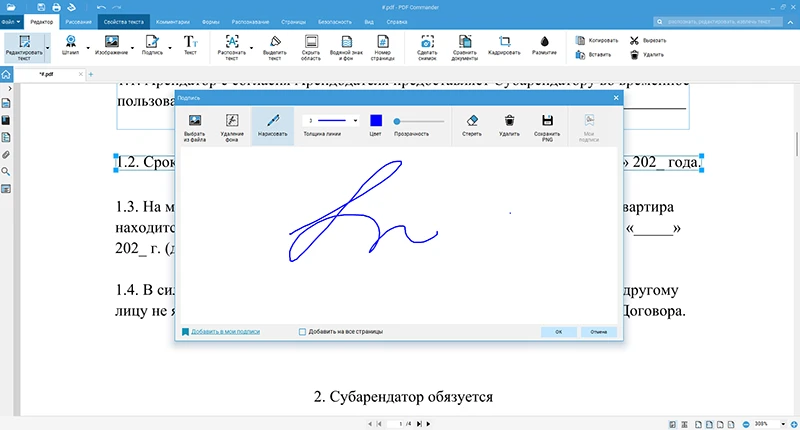
Task: Expand the Редактировать текст dropdown arrow
Action: [47, 48]
